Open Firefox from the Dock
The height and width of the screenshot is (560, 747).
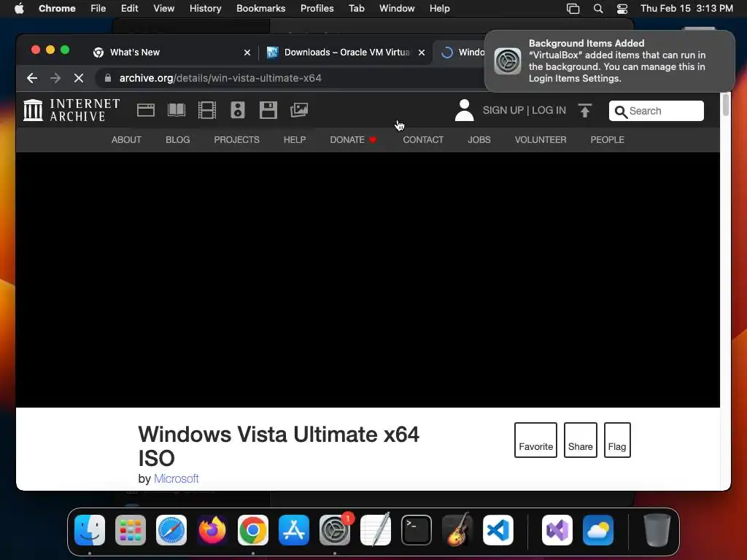212,530
